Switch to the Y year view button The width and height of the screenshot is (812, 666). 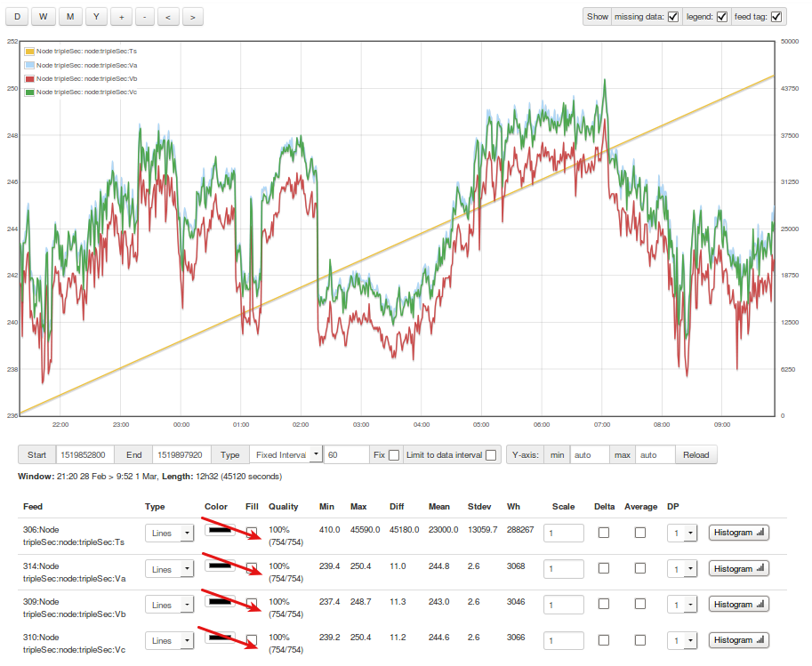click(x=96, y=16)
